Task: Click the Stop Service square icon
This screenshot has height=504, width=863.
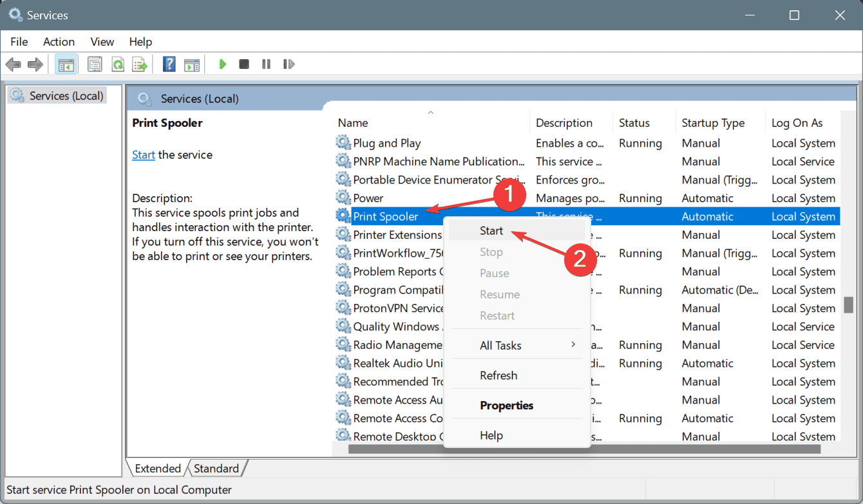Action: click(x=244, y=64)
